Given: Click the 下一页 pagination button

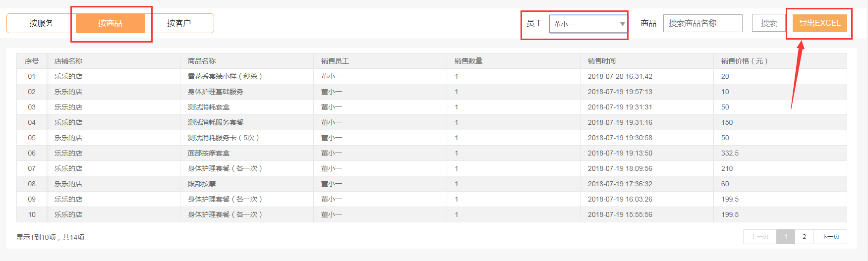Looking at the screenshot, I should (x=830, y=237).
